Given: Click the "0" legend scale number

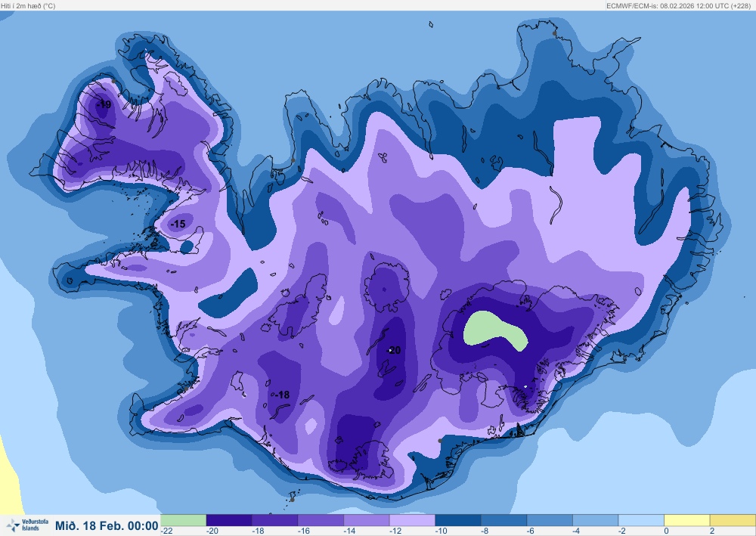Looking at the screenshot, I should pyautogui.click(x=666, y=531).
